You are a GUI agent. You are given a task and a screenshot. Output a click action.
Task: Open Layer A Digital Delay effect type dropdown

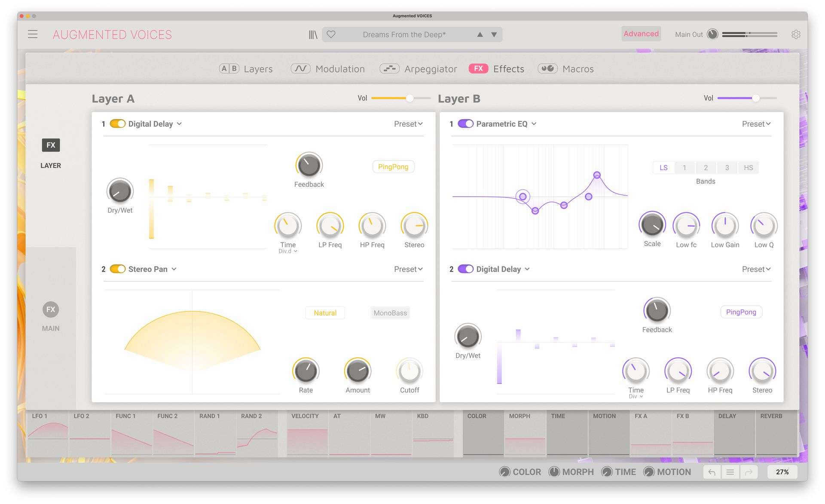coord(155,124)
